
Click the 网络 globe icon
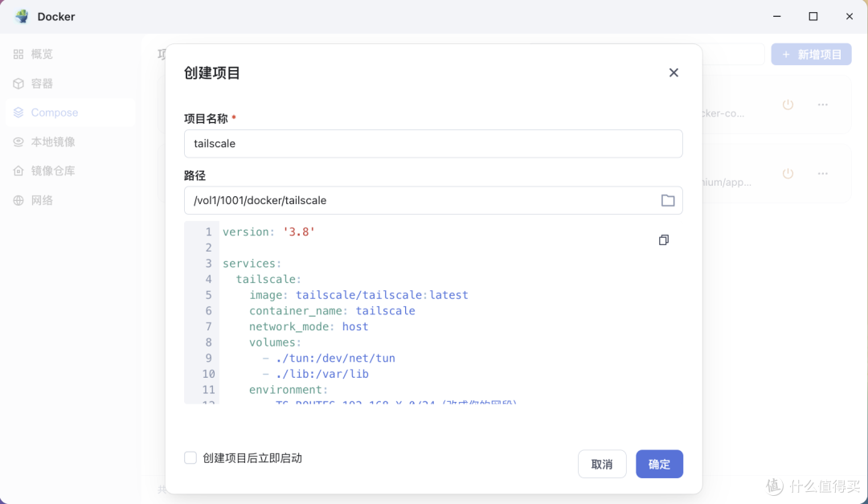click(x=18, y=200)
